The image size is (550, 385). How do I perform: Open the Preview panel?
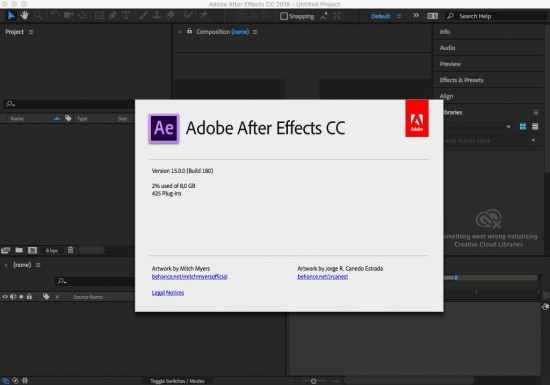(x=450, y=64)
